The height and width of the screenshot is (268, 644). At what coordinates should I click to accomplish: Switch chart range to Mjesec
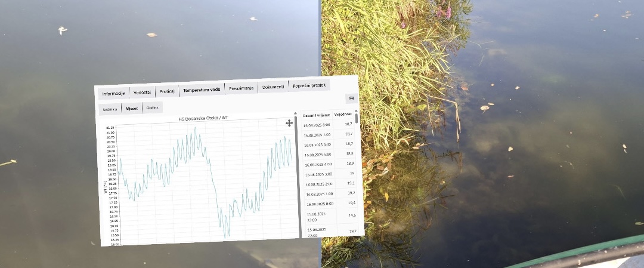(131, 109)
